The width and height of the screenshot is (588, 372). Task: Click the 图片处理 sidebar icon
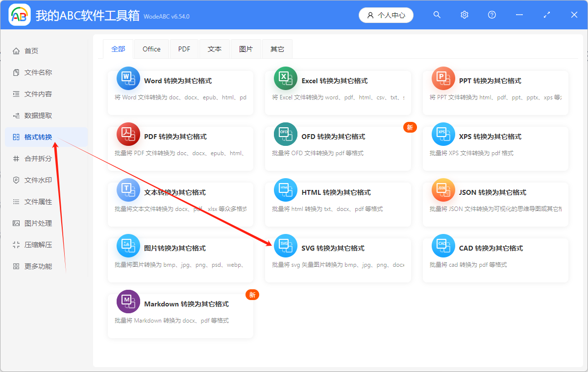click(x=17, y=223)
